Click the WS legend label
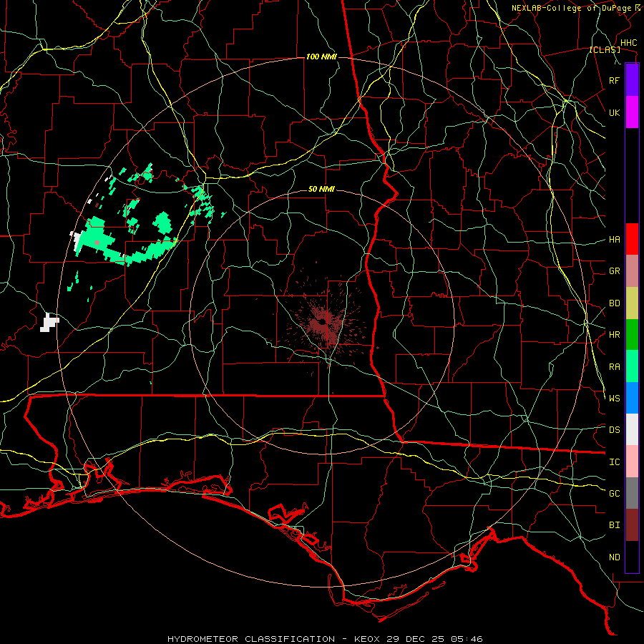The image size is (644, 644). [614, 399]
